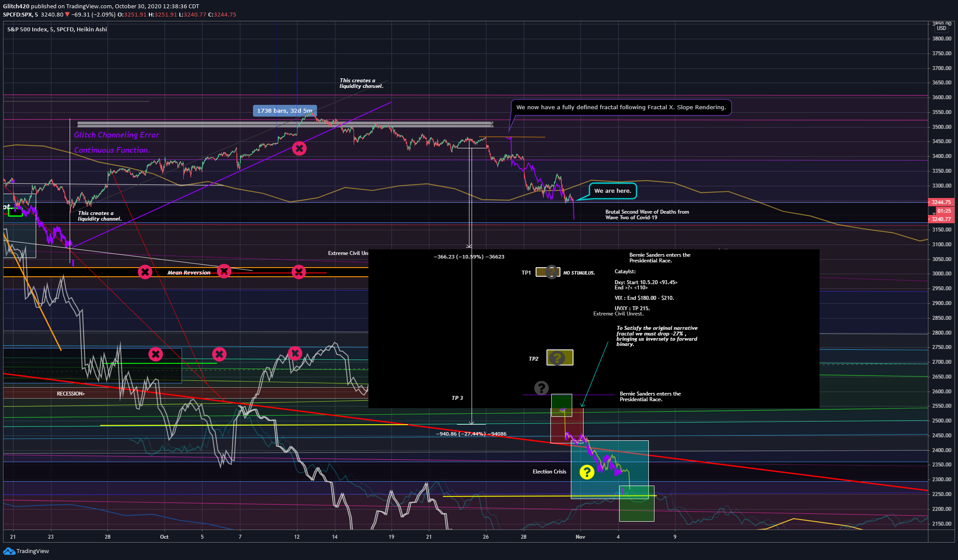The width and height of the screenshot is (958, 560).
Task: Click the 'Dxy: Start 10.5.20 <93.45>' line
Action: click(x=646, y=282)
